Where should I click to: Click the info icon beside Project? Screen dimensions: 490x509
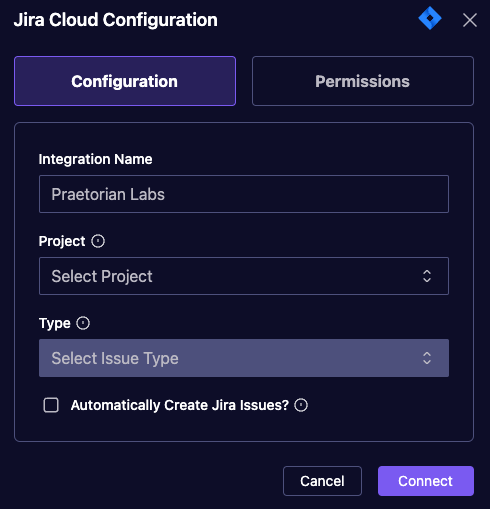(98, 241)
